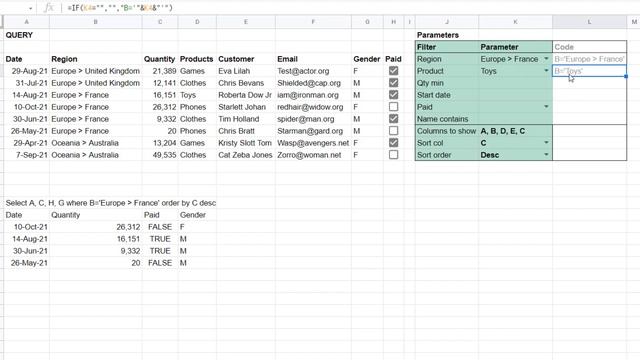Viewport: 640px width, 360px height.
Task: Select column B header
Action: coord(96,22)
